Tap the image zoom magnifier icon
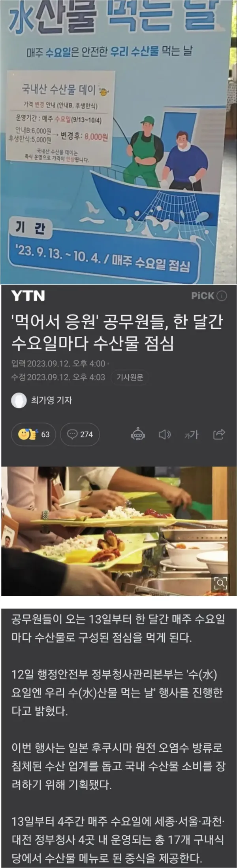The image size is (237, 868). point(220,582)
